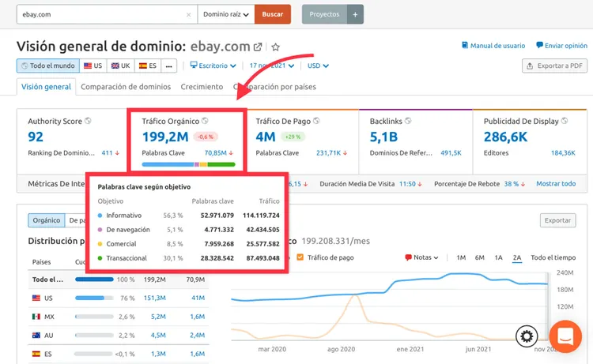Image resolution: width=593 pixels, height=364 pixels.
Task: Select ES database
Action: pyautogui.click(x=148, y=66)
